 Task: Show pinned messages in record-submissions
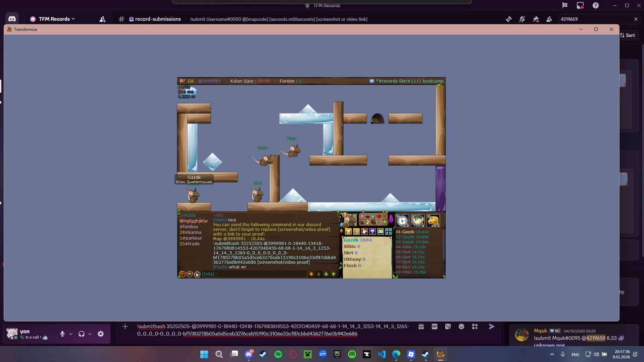tap(536, 19)
